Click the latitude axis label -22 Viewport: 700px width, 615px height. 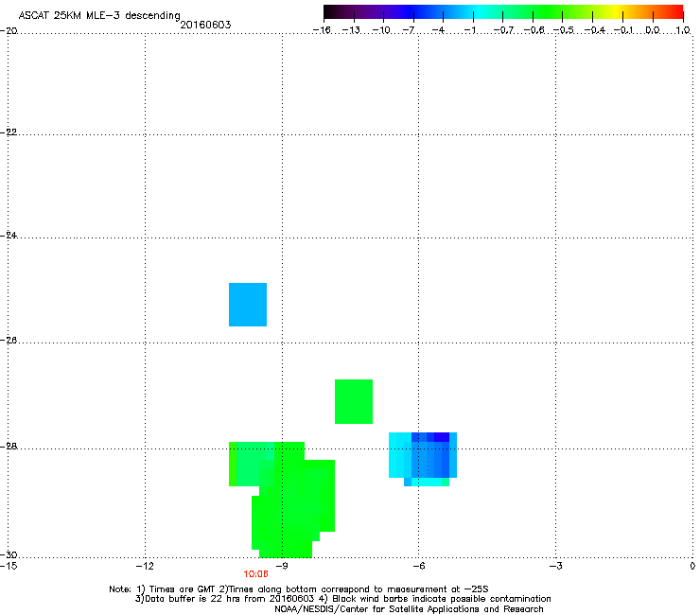(x=9, y=132)
